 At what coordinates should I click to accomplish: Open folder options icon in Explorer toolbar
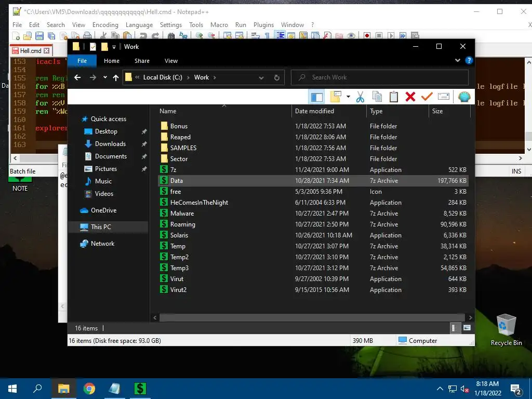[x=336, y=97]
